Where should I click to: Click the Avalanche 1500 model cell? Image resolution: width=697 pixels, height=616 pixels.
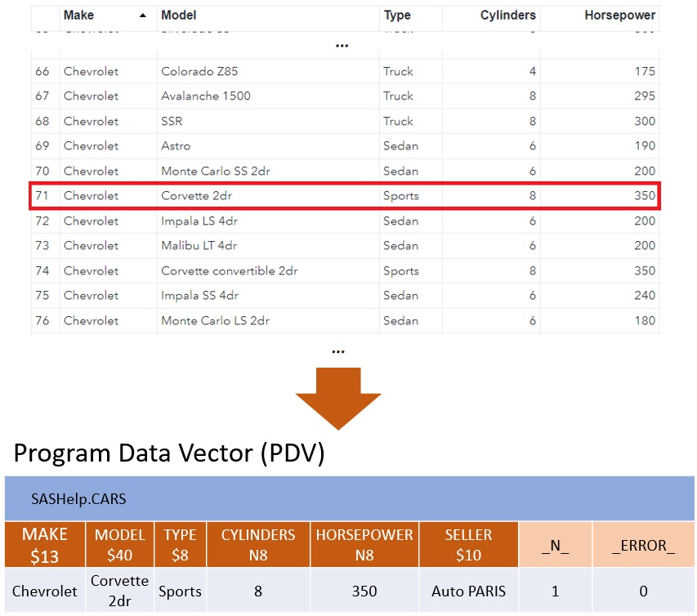(x=203, y=96)
